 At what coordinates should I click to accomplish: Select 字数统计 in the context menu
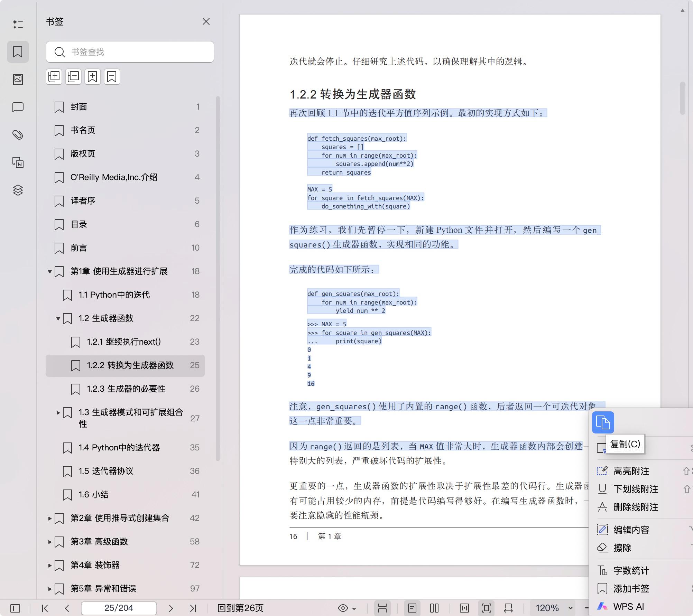click(x=631, y=570)
